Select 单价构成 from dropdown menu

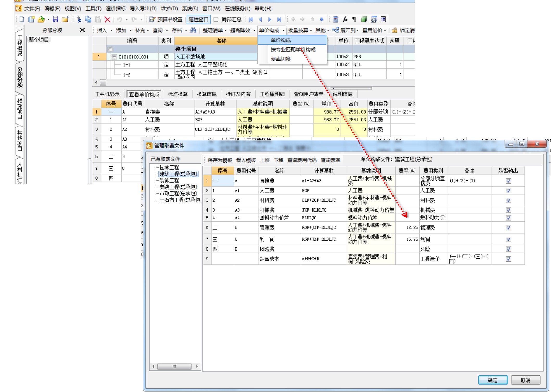click(292, 40)
